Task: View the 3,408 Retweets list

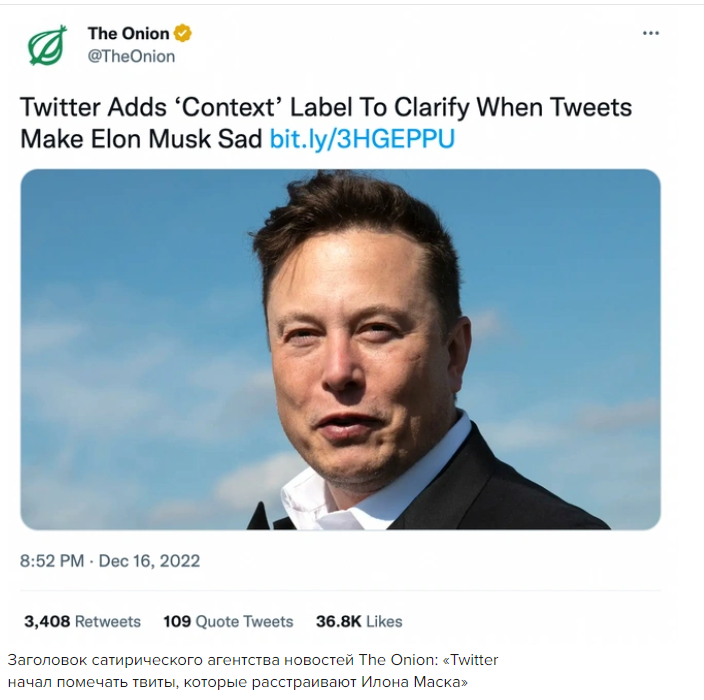Action: point(82,621)
